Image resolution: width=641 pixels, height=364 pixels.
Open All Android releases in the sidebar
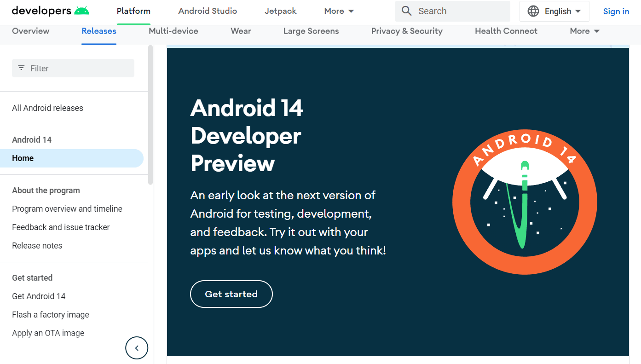pyautogui.click(x=48, y=108)
